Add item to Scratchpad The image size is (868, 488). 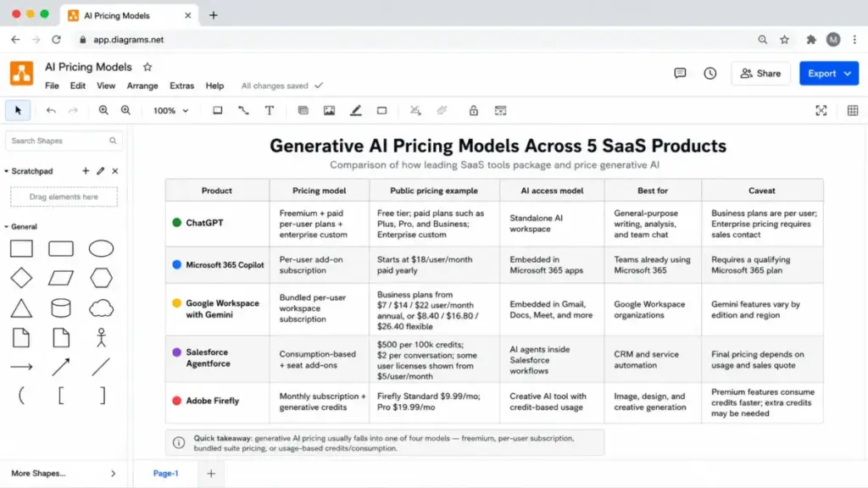86,171
